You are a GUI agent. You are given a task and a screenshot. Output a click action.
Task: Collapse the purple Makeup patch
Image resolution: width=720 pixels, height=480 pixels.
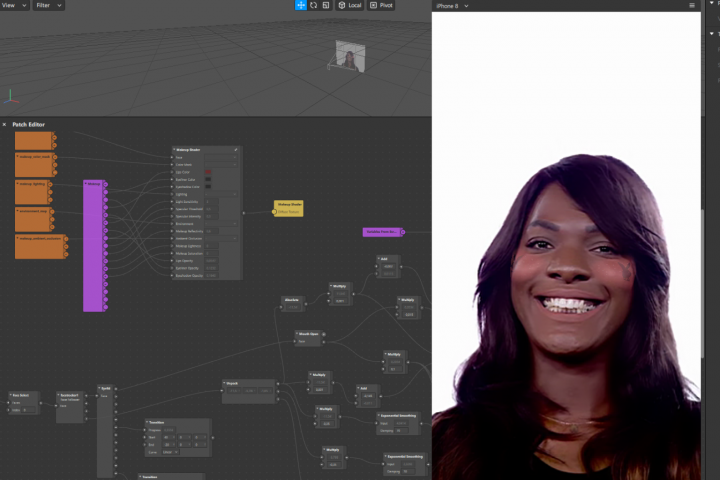[86, 184]
